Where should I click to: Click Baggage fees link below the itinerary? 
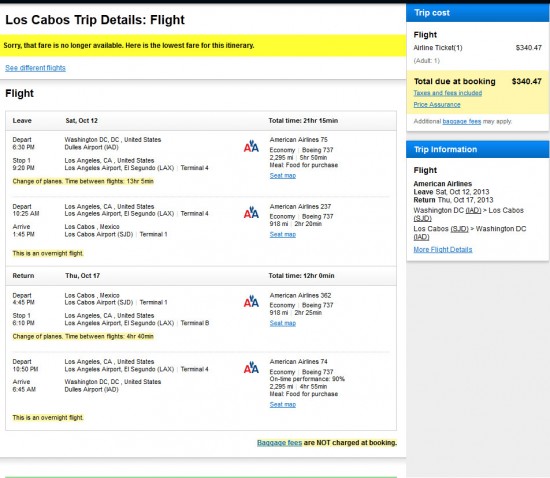click(x=280, y=443)
